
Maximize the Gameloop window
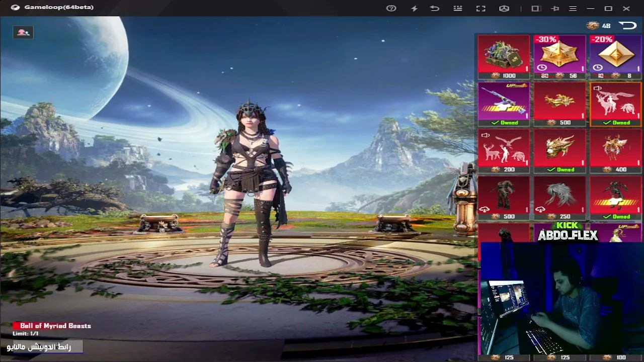608,8
